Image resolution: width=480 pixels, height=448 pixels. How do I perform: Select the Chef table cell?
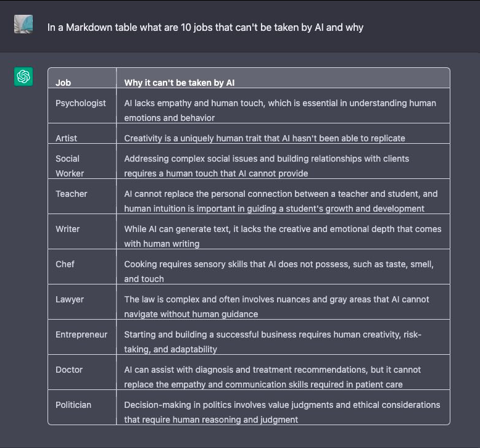(x=65, y=264)
